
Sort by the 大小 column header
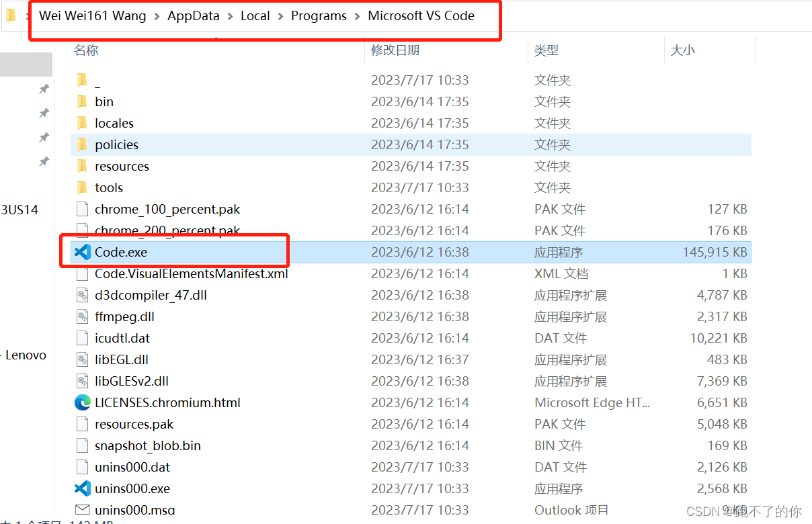tap(683, 50)
